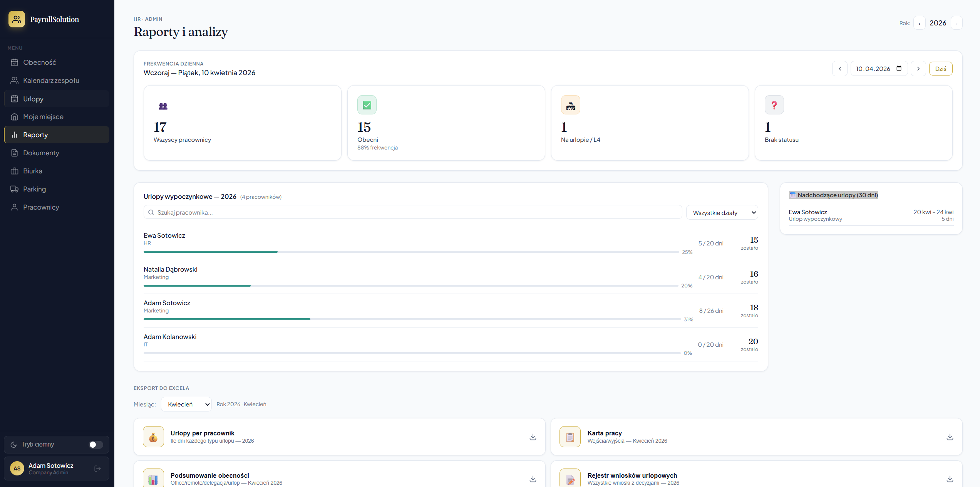Click the PayrollSolution logo icon
This screenshot has height=487, width=980.
click(x=17, y=19)
